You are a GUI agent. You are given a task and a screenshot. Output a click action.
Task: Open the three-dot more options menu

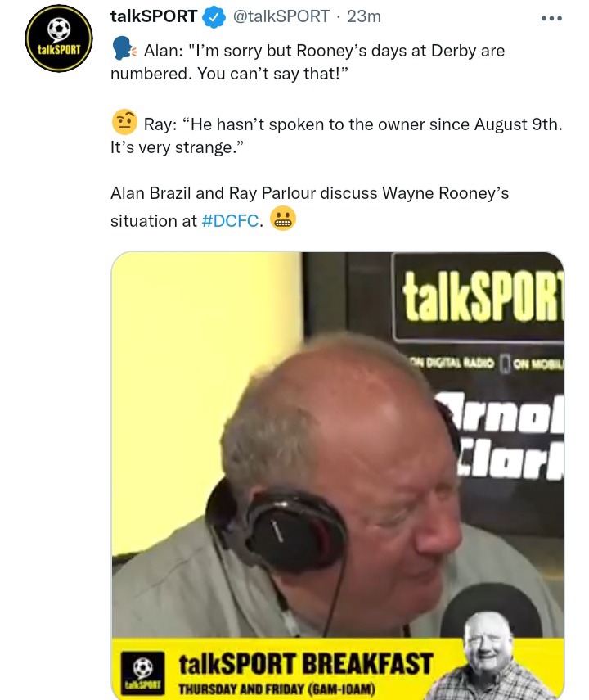click(x=551, y=18)
